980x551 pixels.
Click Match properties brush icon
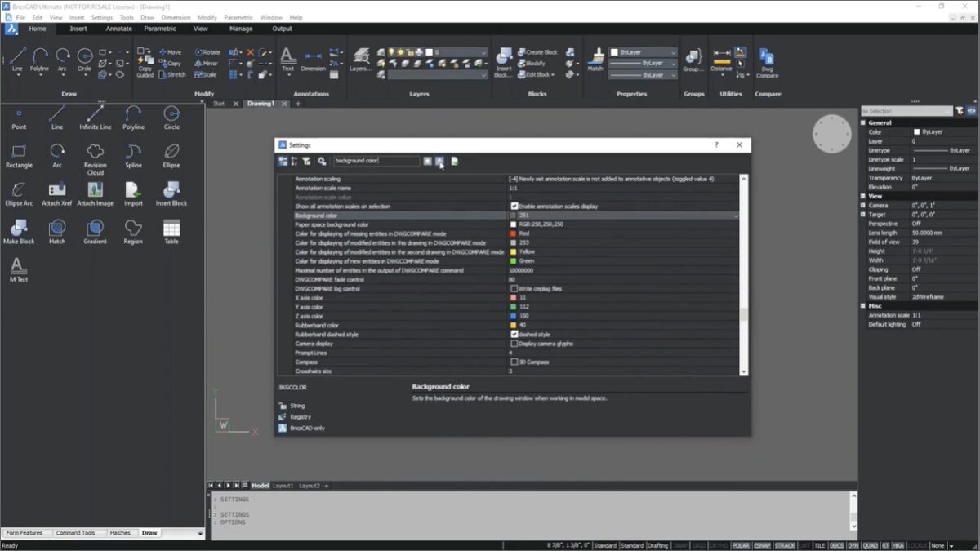point(595,60)
